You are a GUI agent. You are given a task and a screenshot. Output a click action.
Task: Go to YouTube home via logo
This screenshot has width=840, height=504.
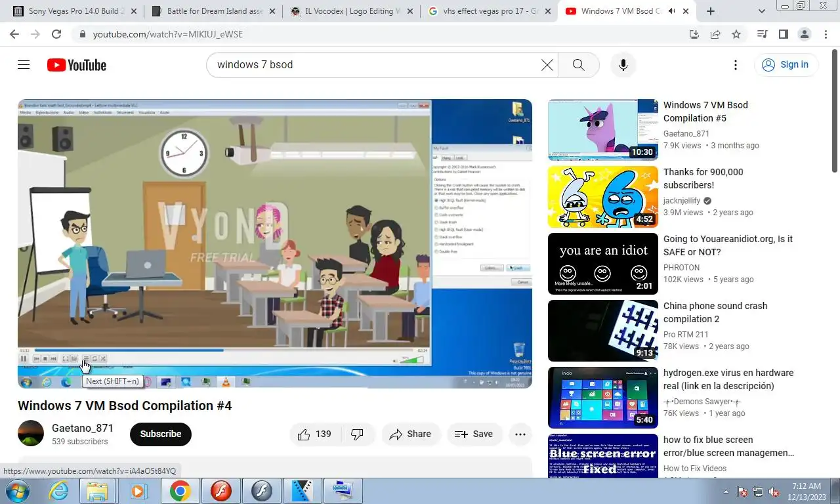(77, 65)
